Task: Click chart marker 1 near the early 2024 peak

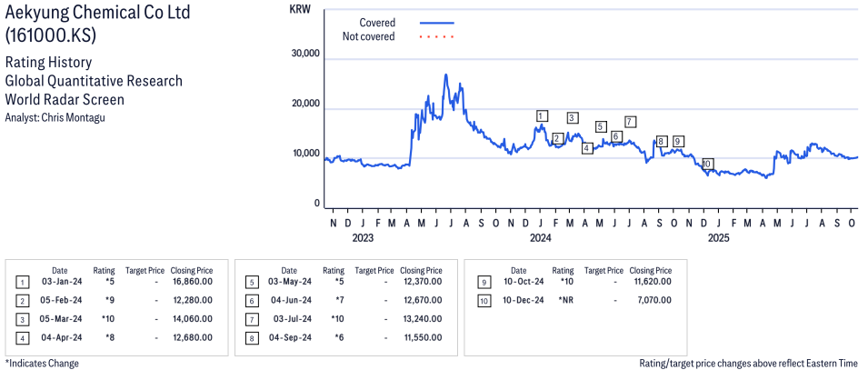Action: point(542,115)
